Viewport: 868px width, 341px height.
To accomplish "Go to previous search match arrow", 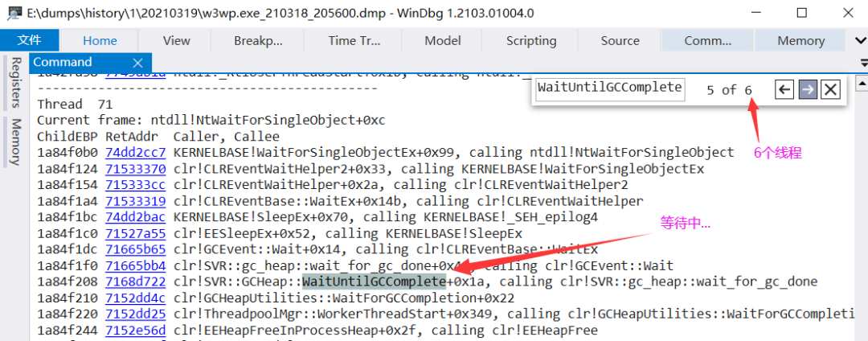I will (x=784, y=89).
